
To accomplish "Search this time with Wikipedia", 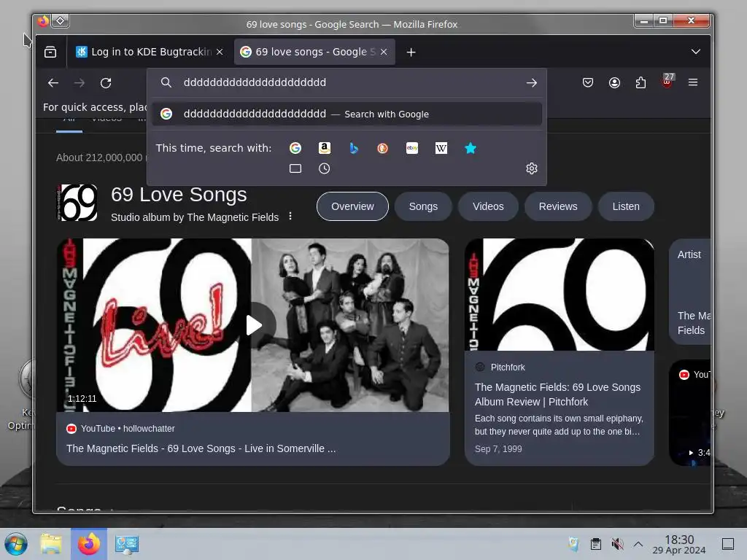I will (441, 148).
